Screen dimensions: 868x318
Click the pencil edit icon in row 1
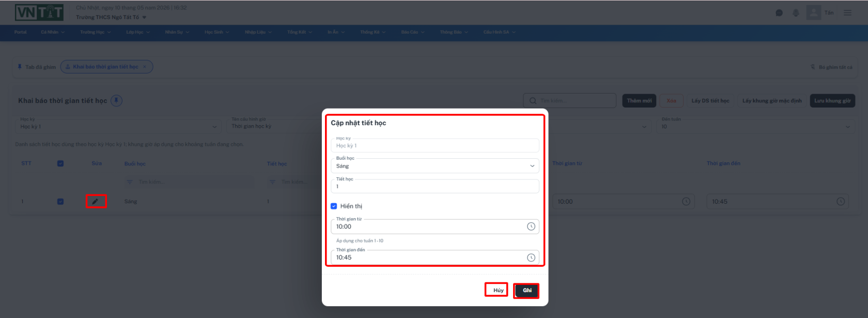tap(95, 202)
